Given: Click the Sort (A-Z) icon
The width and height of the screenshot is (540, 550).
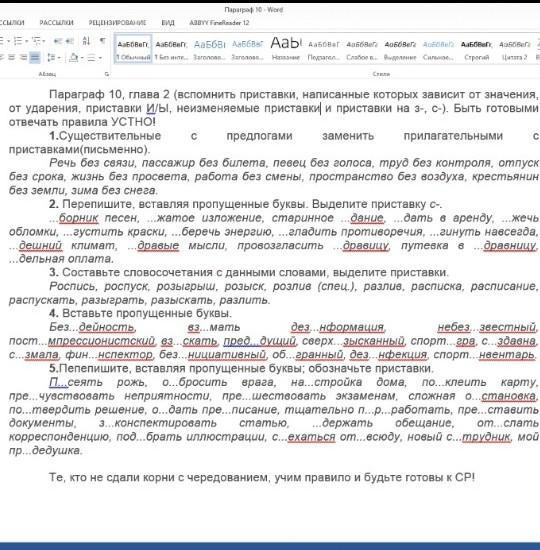Looking at the screenshot, I should click(x=87, y=41).
